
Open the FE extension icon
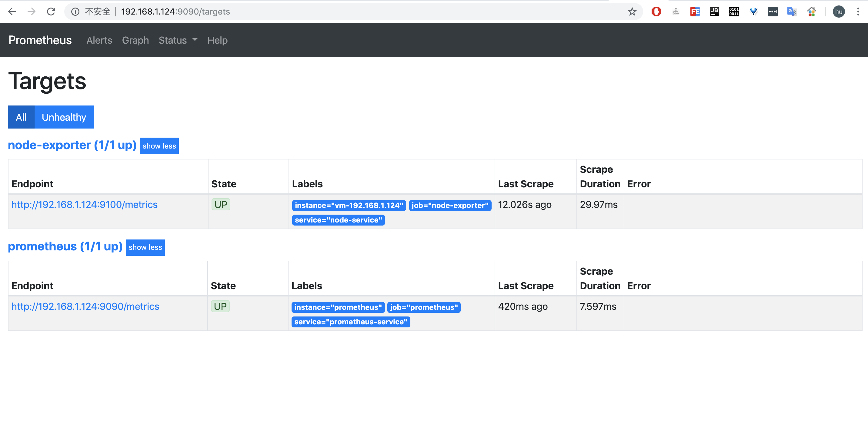[x=695, y=11]
